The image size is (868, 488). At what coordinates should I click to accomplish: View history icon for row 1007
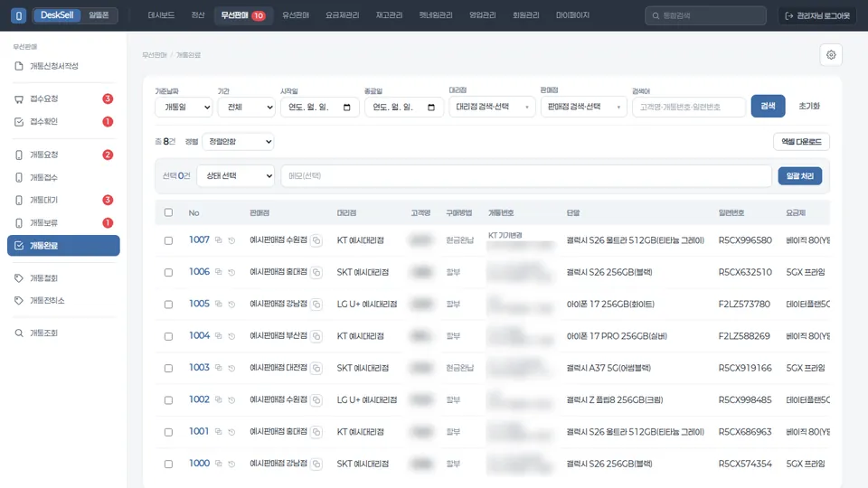pyautogui.click(x=232, y=240)
